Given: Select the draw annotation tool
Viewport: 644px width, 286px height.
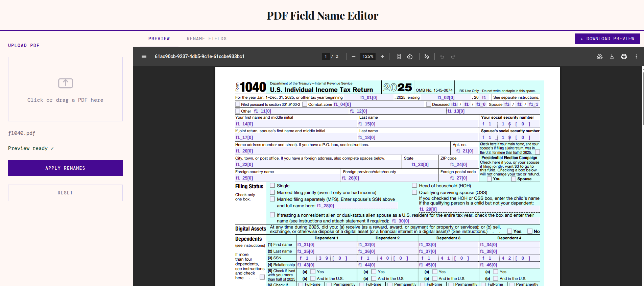Looking at the screenshot, I should [x=427, y=56].
